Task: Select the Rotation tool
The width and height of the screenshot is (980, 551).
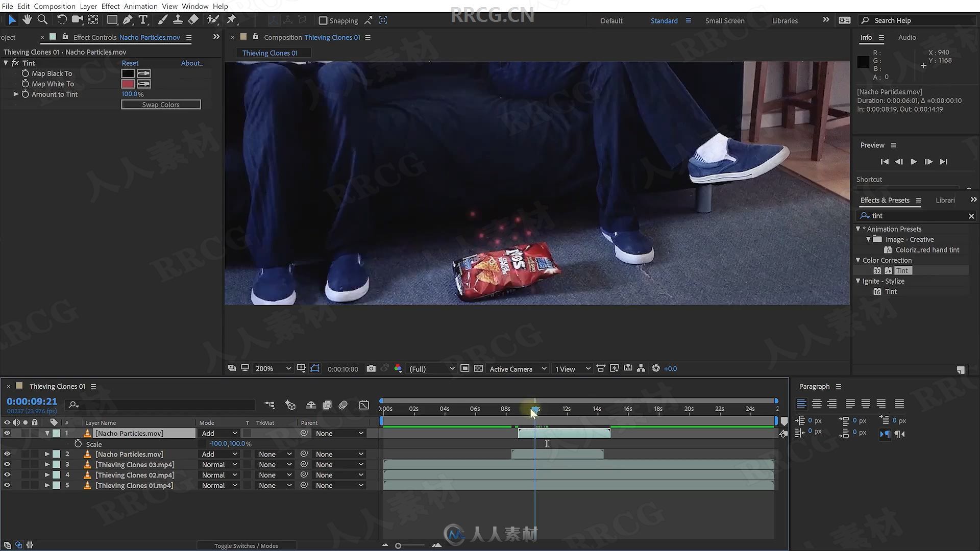Action: (61, 20)
